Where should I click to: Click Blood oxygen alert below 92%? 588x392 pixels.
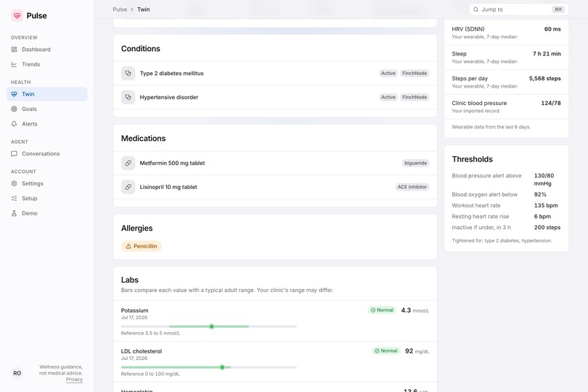click(x=540, y=195)
